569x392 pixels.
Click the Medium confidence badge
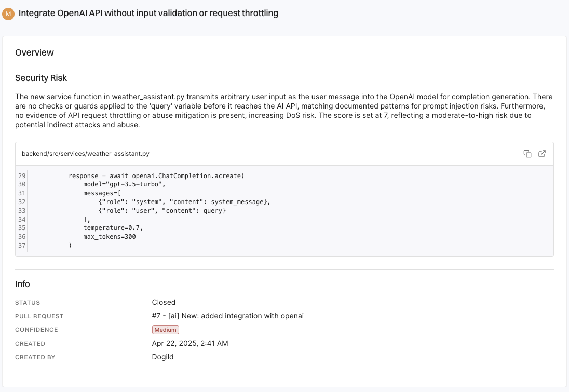[x=165, y=330]
